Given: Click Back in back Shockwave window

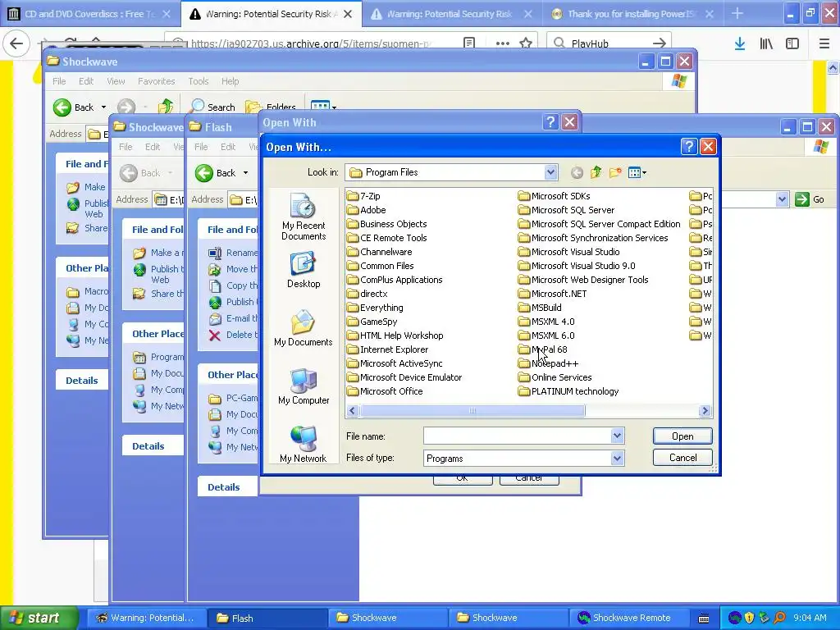Looking at the screenshot, I should pos(74,107).
